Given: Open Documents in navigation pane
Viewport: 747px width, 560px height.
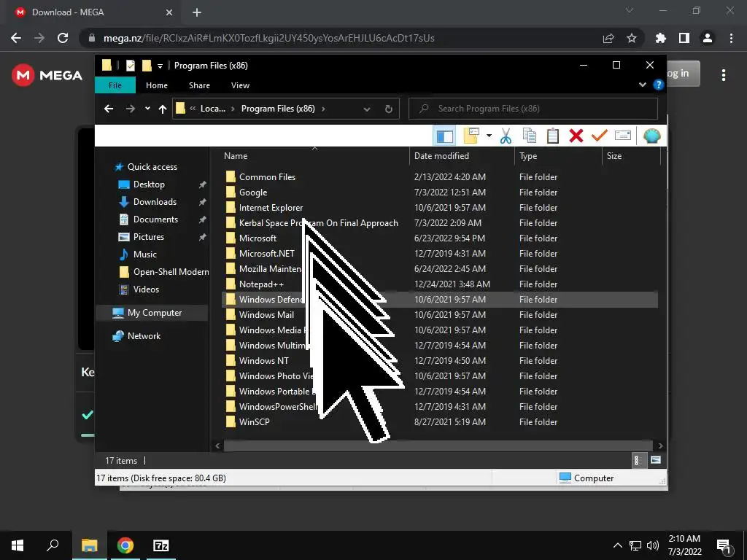Looking at the screenshot, I should pos(155,219).
